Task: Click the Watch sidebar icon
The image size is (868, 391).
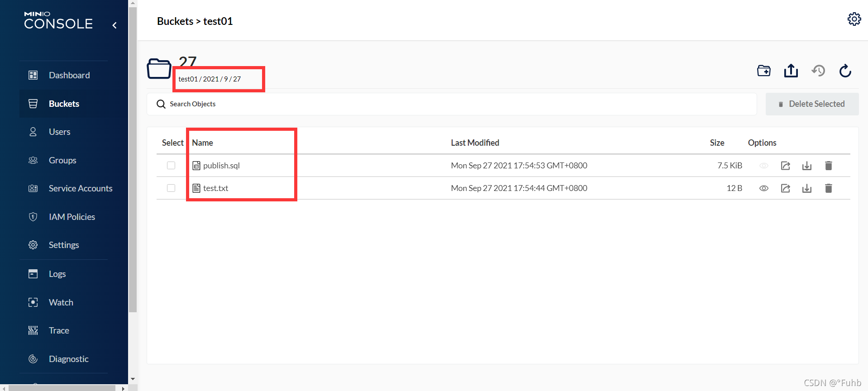Action: click(x=33, y=302)
